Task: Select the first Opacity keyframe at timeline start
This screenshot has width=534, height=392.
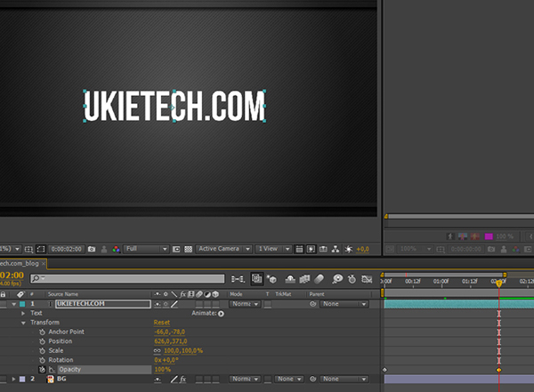Action: tap(384, 370)
